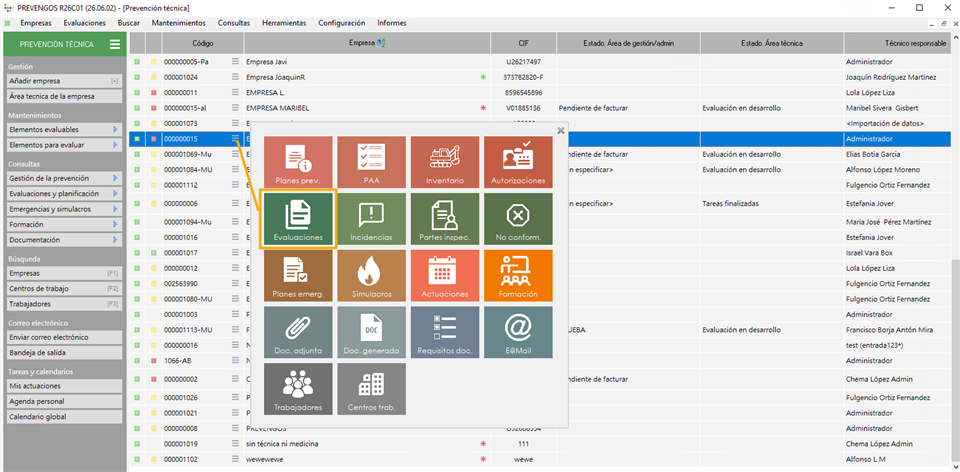960x472 pixels.
Task: Open the Formación tile
Action: [518, 276]
